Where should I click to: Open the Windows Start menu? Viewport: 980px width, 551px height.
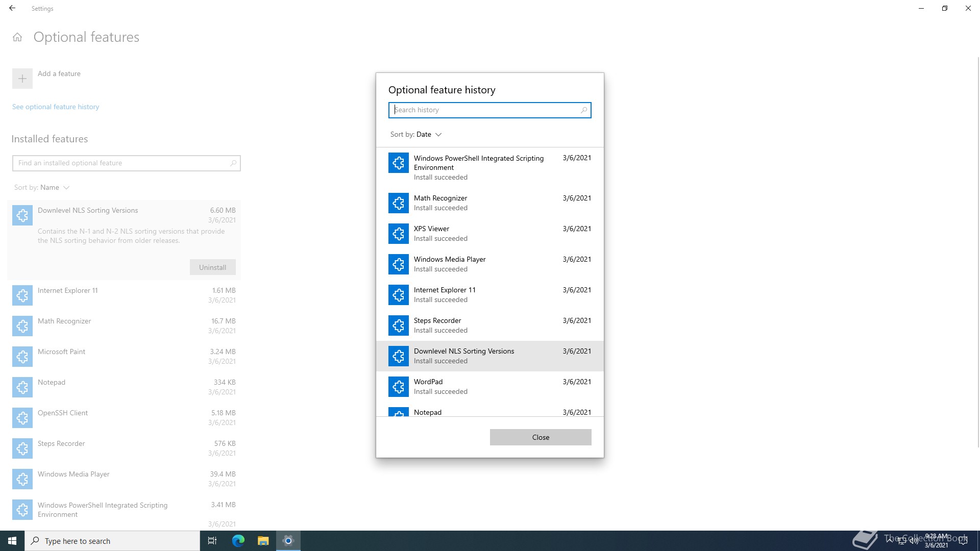click(12, 541)
